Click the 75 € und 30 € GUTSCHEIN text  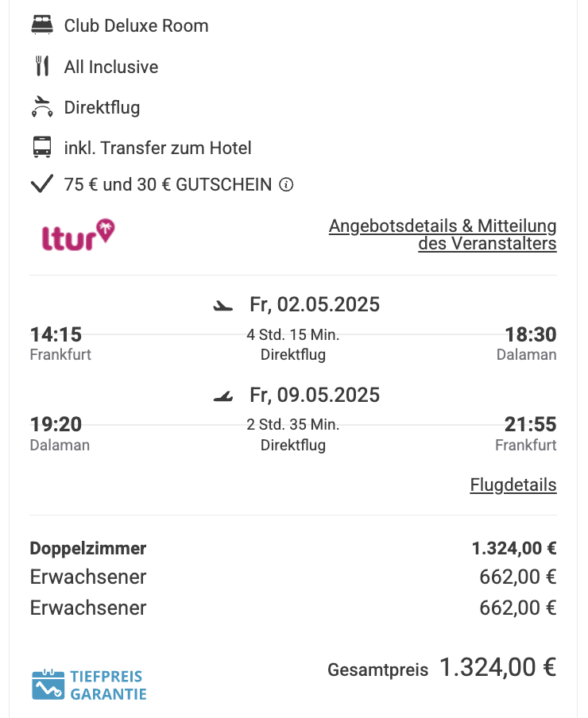(x=168, y=184)
